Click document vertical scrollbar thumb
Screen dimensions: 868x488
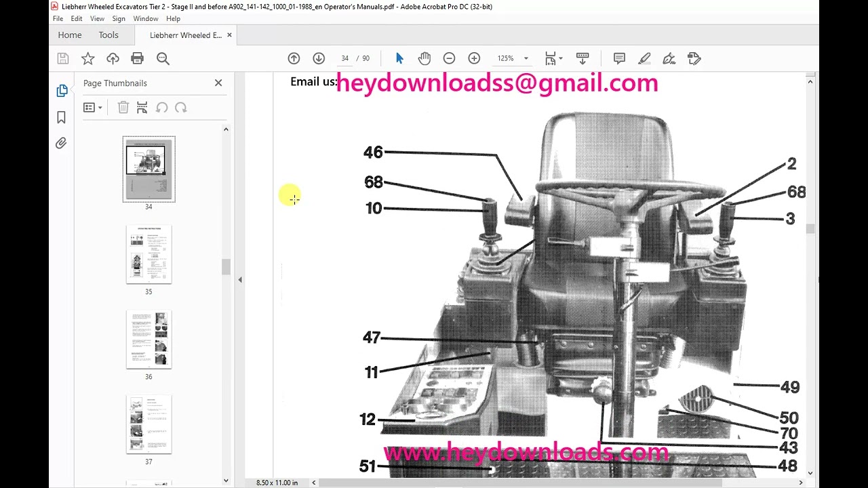pos(810,229)
